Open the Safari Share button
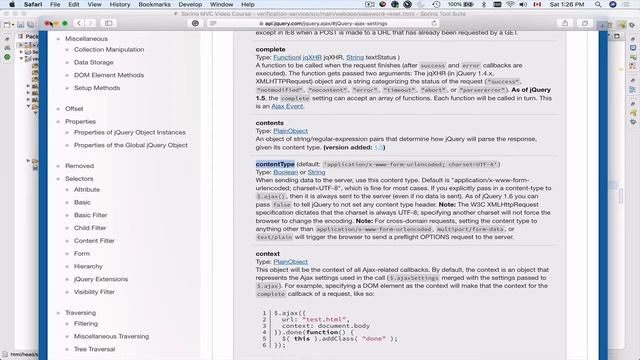 coord(565,23)
